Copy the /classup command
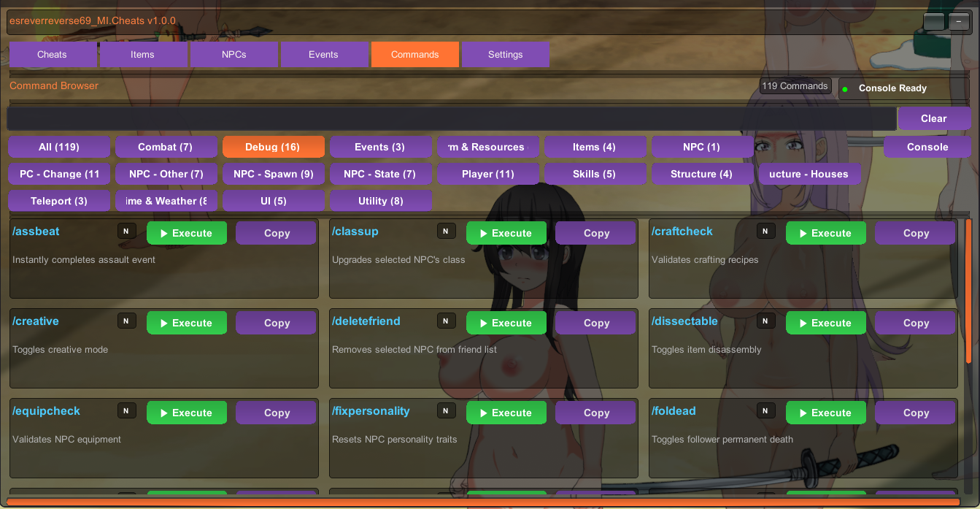The width and height of the screenshot is (980, 509). point(595,233)
